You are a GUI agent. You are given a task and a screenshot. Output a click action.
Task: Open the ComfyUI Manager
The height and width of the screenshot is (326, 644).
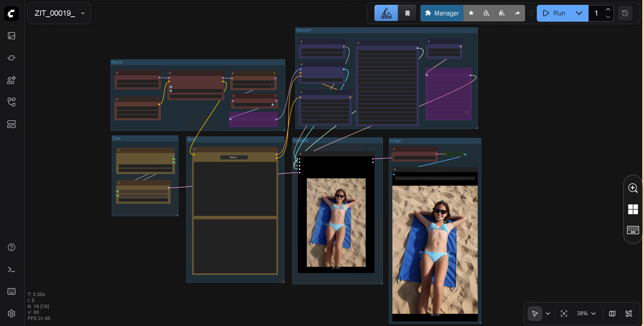[x=442, y=13]
